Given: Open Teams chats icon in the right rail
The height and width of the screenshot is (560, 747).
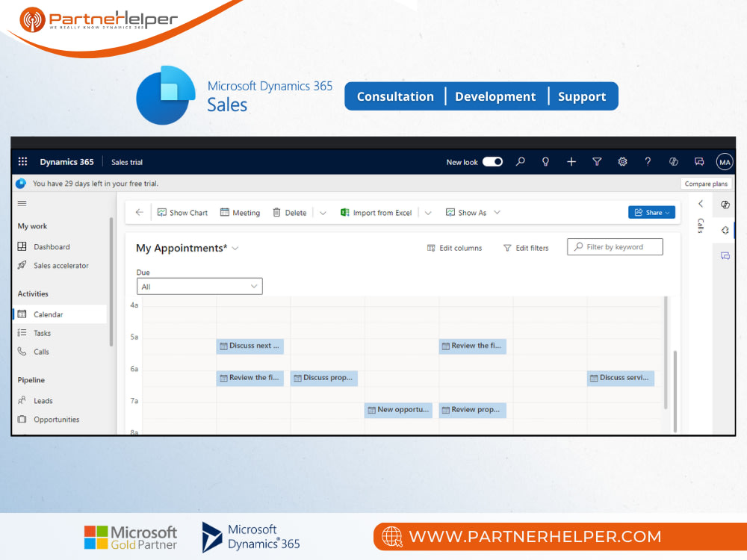Looking at the screenshot, I should (x=725, y=256).
